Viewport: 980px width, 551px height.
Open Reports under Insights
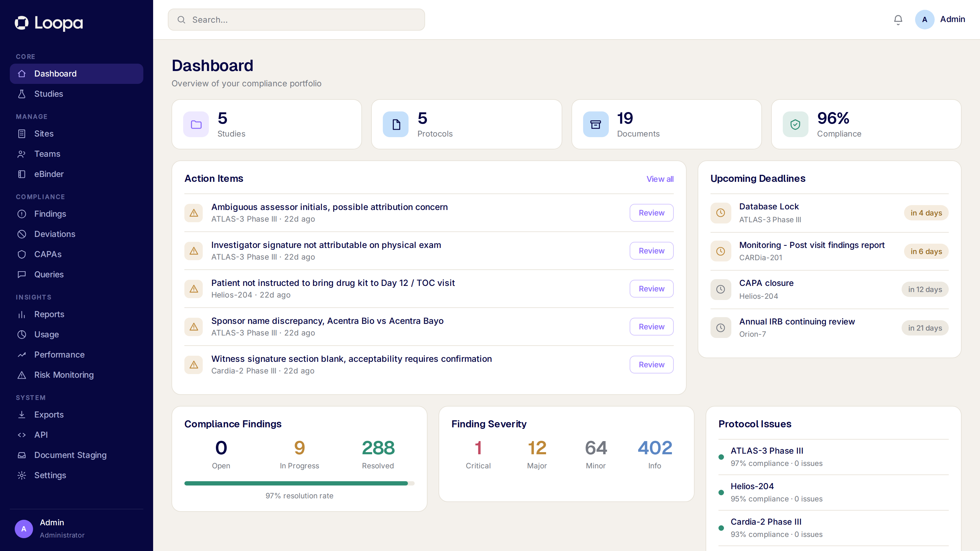point(77,314)
